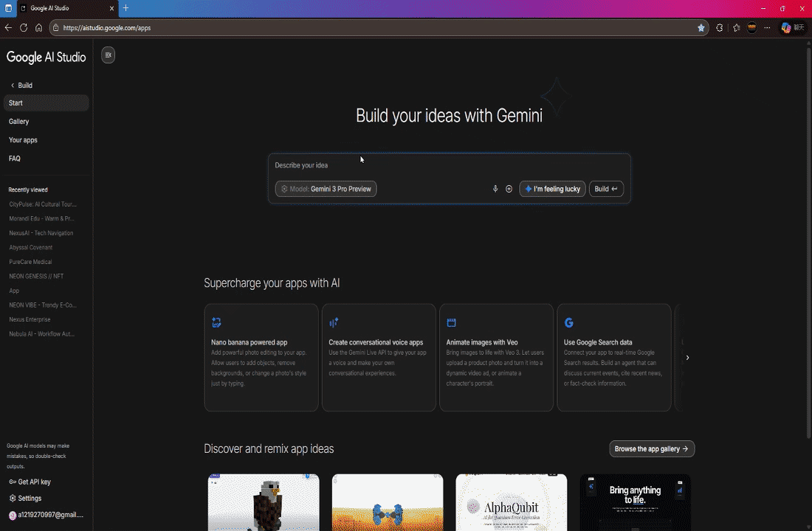Click the I'm feeling lucky button

(553, 189)
